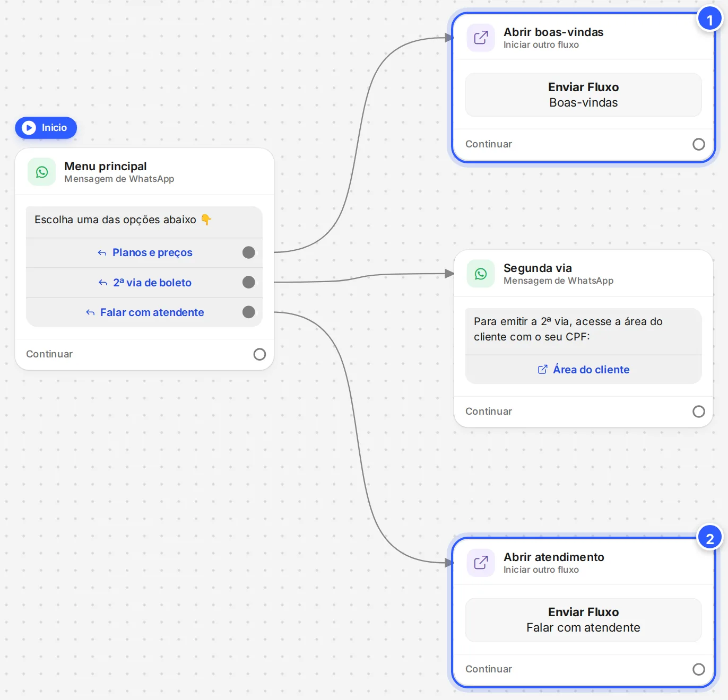
Task: Click the Planos e preços reply button
Action: (x=144, y=253)
